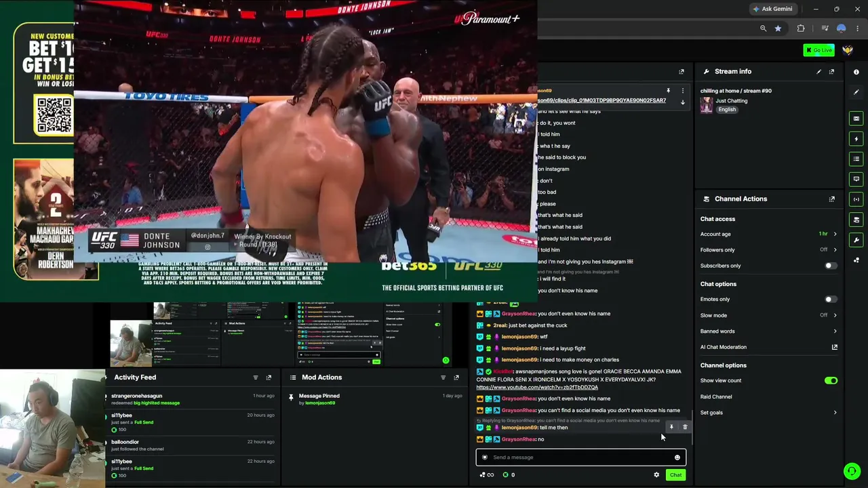Toggle the Activity Feed lightning widget in sidebar

pos(856,139)
